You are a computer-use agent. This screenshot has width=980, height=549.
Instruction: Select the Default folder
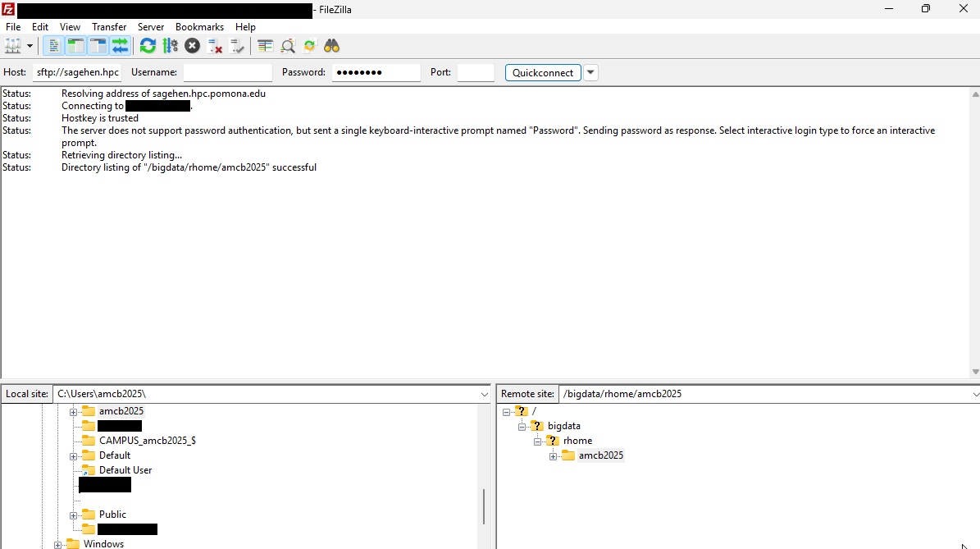click(x=114, y=455)
